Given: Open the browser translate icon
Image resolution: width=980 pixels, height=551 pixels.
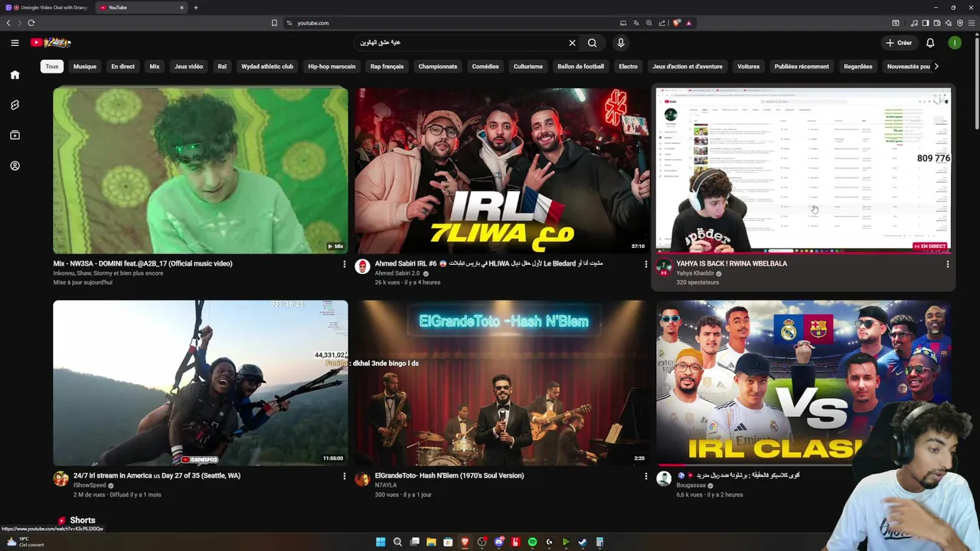Looking at the screenshot, I should [x=636, y=23].
